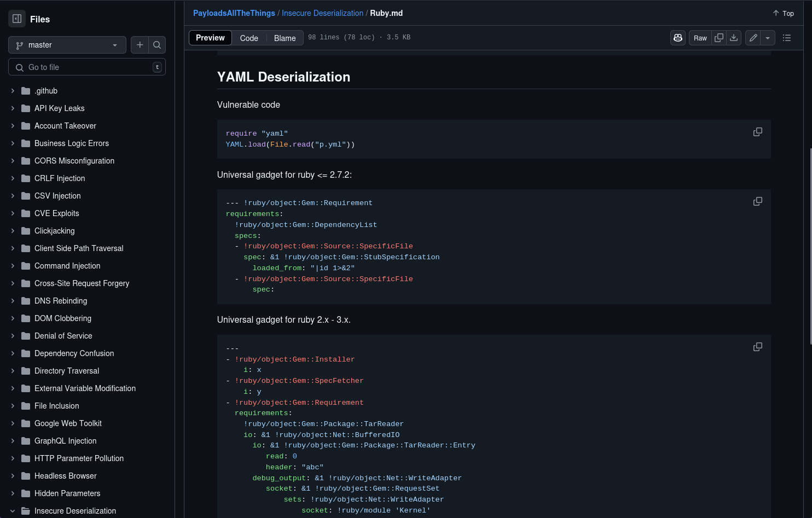This screenshot has width=812, height=518.
Task: Open the Command Injection folder
Action: [67, 266]
